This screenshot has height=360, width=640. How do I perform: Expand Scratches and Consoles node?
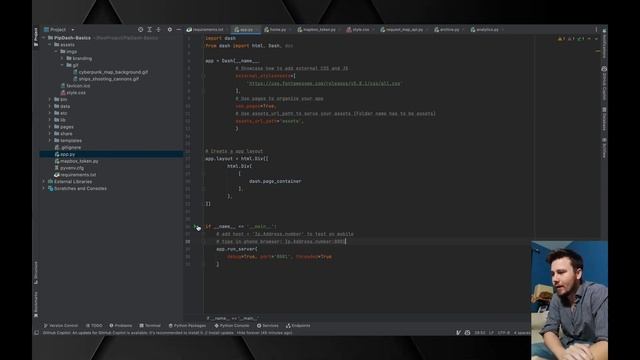pyautogui.click(x=44, y=188)
